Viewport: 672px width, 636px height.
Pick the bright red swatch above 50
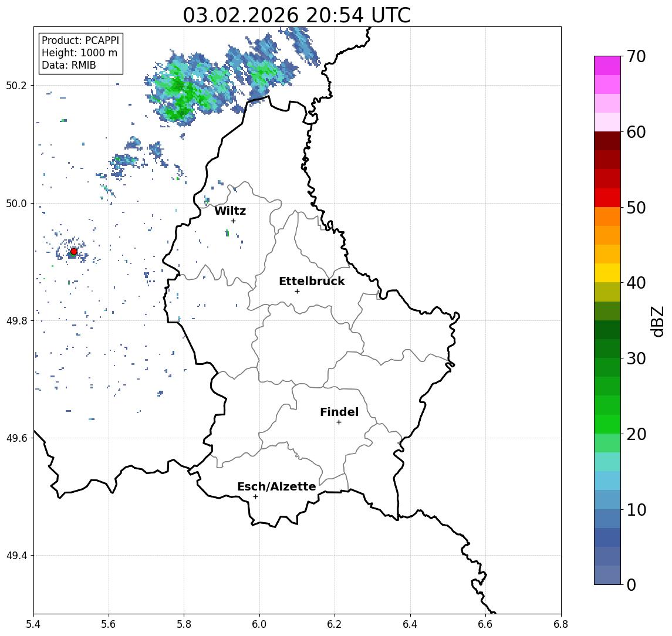(607, 198)
